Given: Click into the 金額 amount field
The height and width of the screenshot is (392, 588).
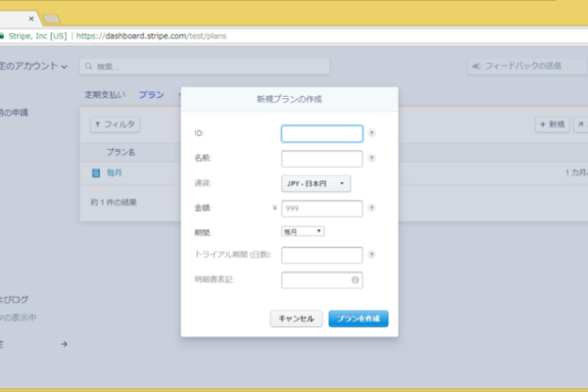Looking at the screenshot, I should 321,208.
